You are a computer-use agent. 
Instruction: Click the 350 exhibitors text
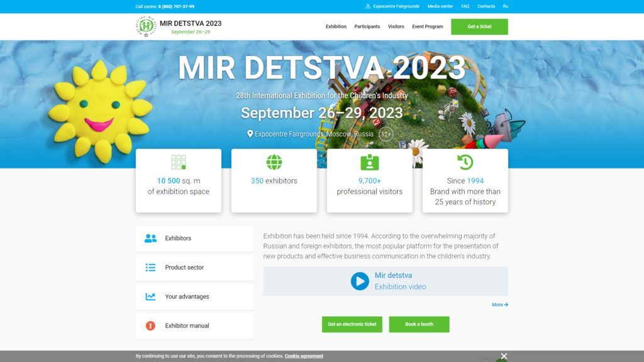274,181
